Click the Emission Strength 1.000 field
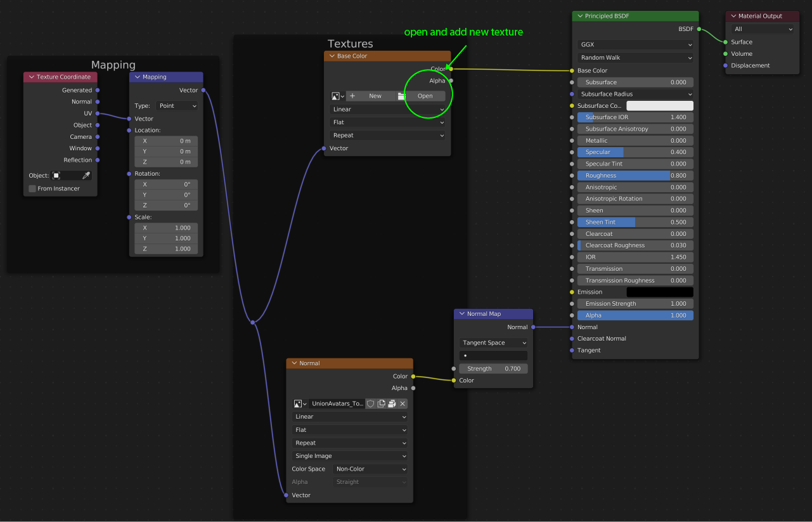This screenshot has width=812, height=522. (635, 304)
